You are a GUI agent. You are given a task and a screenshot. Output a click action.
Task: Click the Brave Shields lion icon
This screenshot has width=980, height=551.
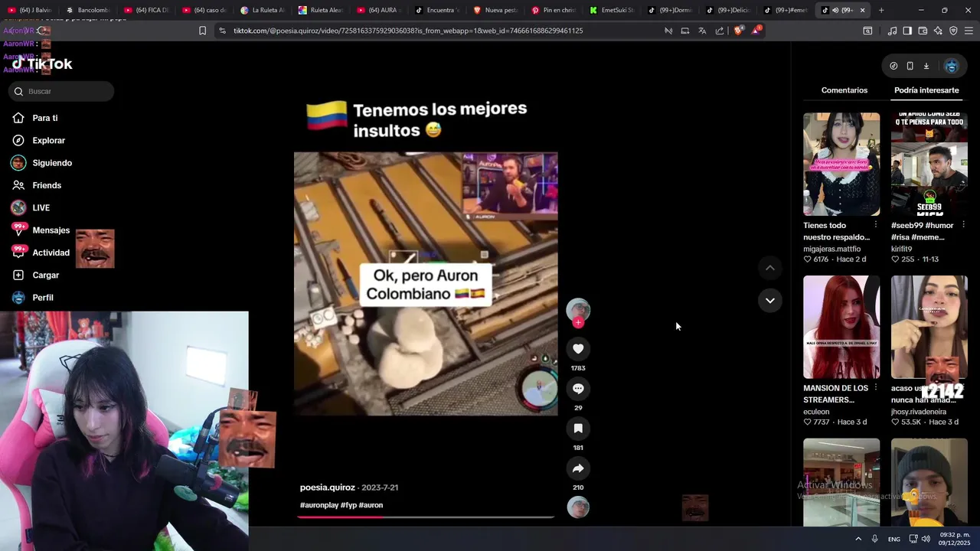coord(738,31)
